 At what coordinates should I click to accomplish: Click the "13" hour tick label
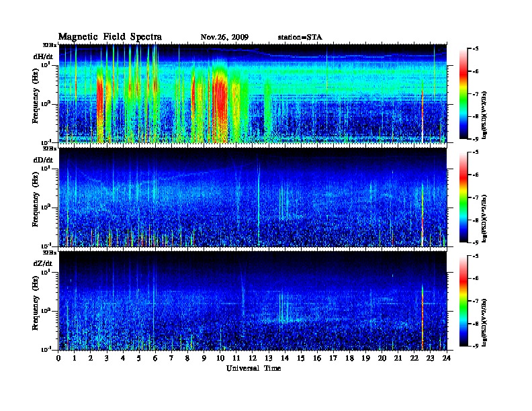(269, 358)
